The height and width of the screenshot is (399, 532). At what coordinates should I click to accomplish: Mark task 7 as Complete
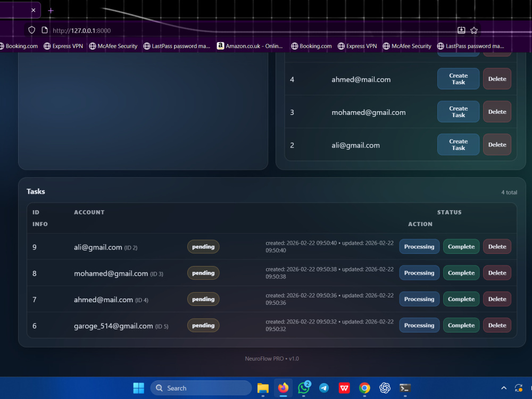461,299
